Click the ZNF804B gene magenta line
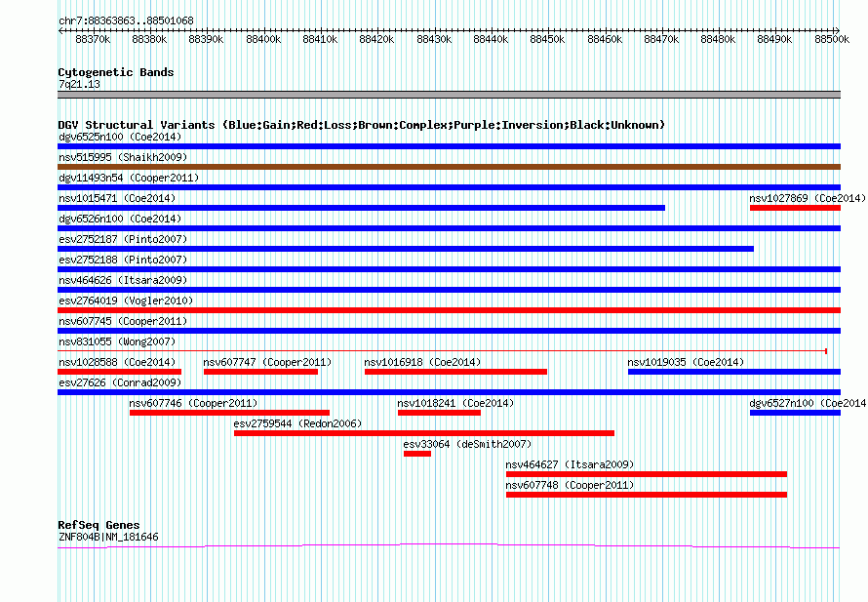 click(449, 546)
